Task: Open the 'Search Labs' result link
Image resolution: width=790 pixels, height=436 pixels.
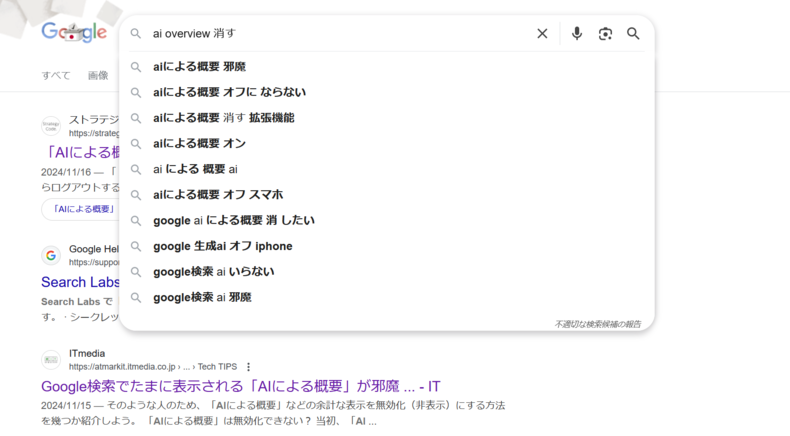Action: point(81,282)
